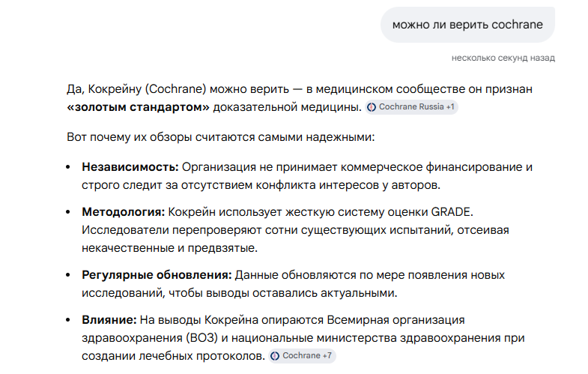
Task: Click the bold text «золотым стандартом»
Action: (139, 107)
